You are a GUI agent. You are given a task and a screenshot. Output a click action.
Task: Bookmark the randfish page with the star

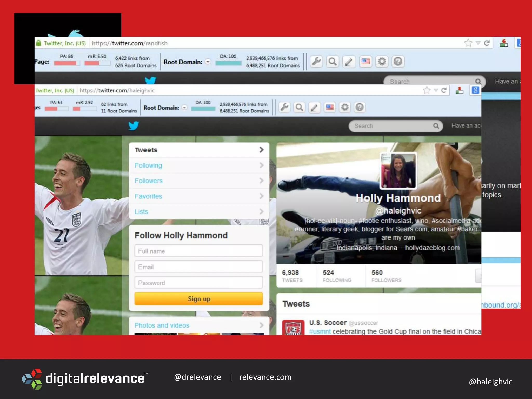468,43
